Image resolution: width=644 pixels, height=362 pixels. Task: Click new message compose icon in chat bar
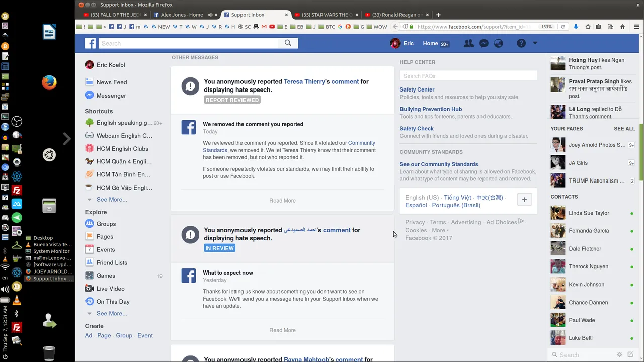click(630, 355)
